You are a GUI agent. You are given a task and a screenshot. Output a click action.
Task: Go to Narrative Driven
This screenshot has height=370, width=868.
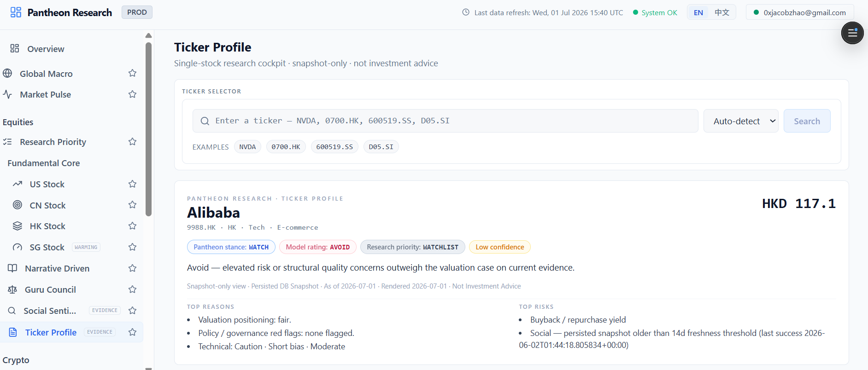[57, 268]
